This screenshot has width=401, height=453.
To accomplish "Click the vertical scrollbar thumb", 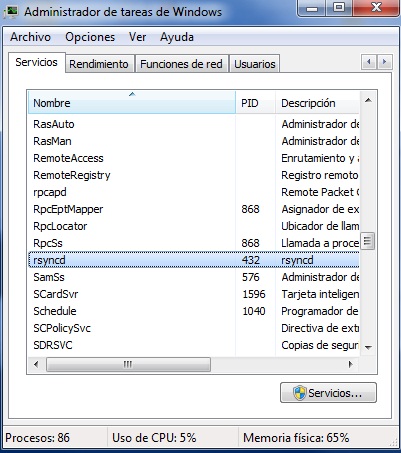I will click(368, 241).
